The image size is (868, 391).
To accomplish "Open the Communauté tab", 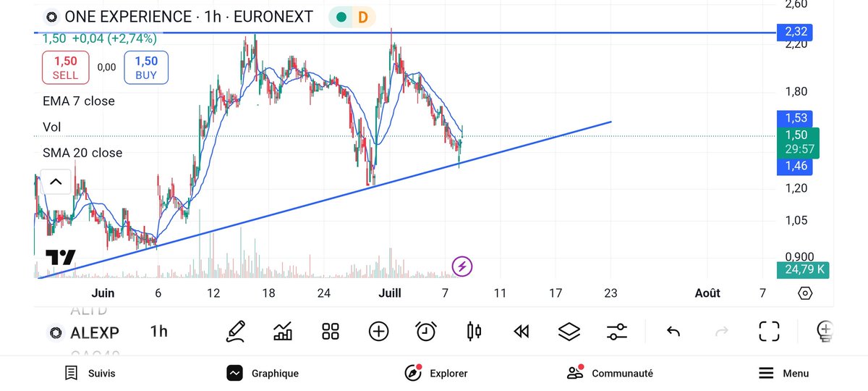I will coord(610,374).
